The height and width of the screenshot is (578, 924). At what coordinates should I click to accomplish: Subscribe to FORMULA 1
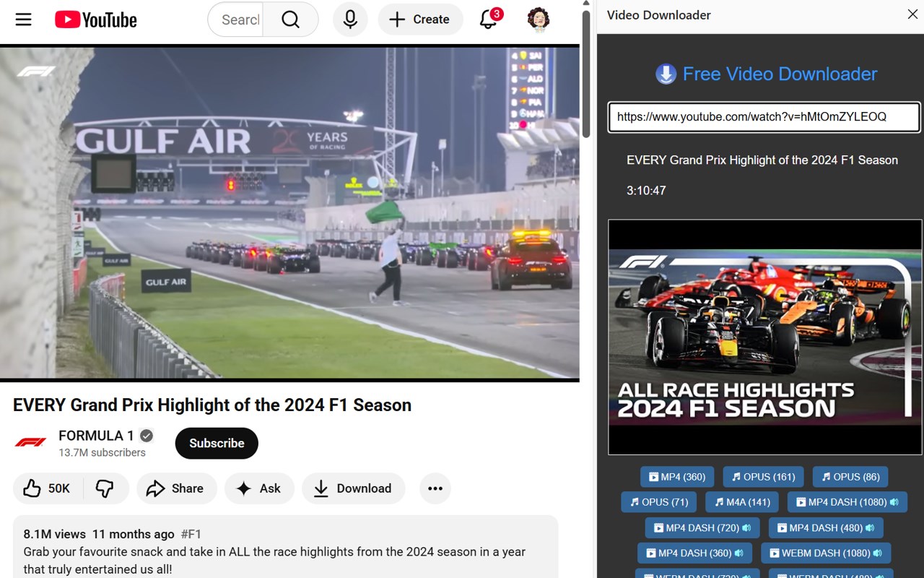click(x=216, y=443)
